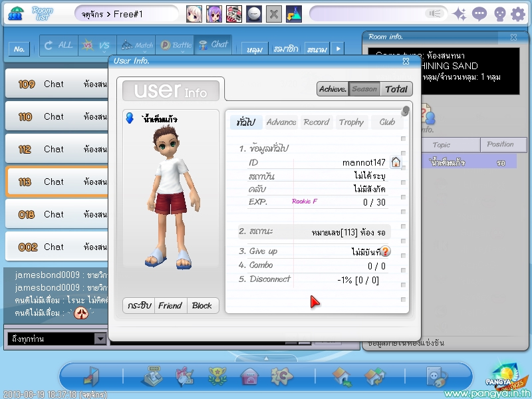Click the gray X item slot

click(274, 14)
